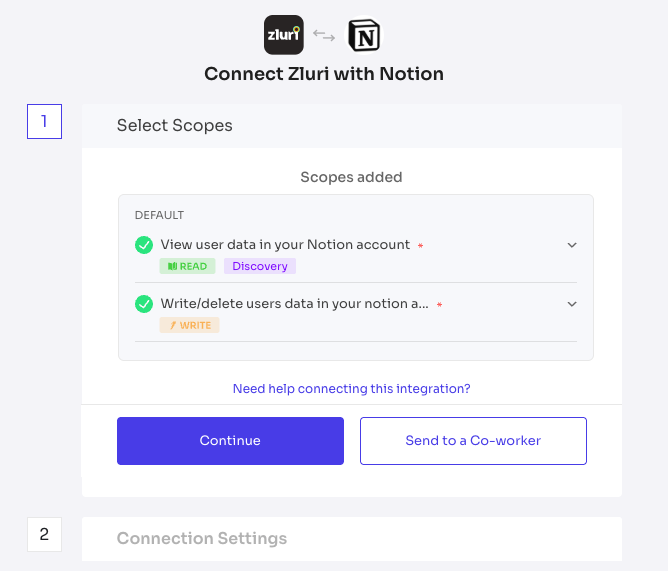Click the Notion logo icon
Screen dimensions: 668x571
coord(364,35)
